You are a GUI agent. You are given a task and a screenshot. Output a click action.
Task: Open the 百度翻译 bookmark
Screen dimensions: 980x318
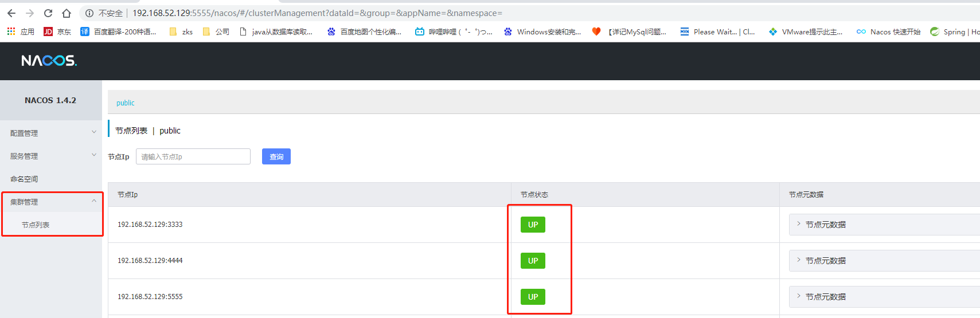[x=118, y=32]
